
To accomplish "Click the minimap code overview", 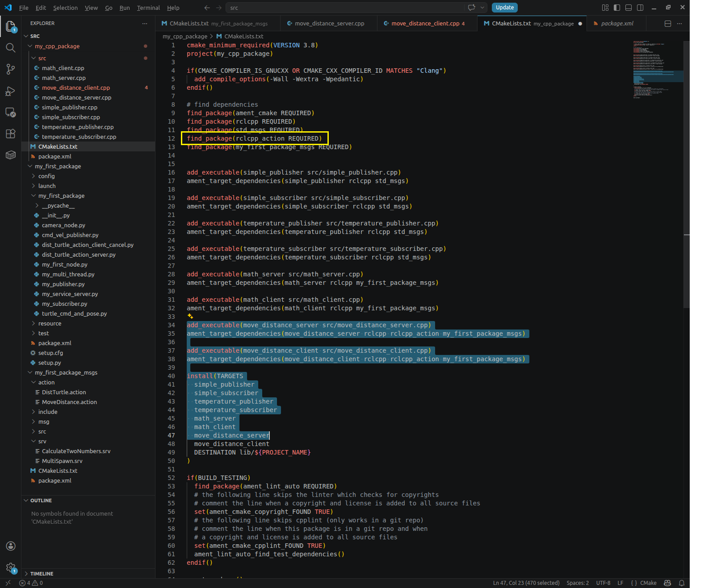I will point(658,70).
